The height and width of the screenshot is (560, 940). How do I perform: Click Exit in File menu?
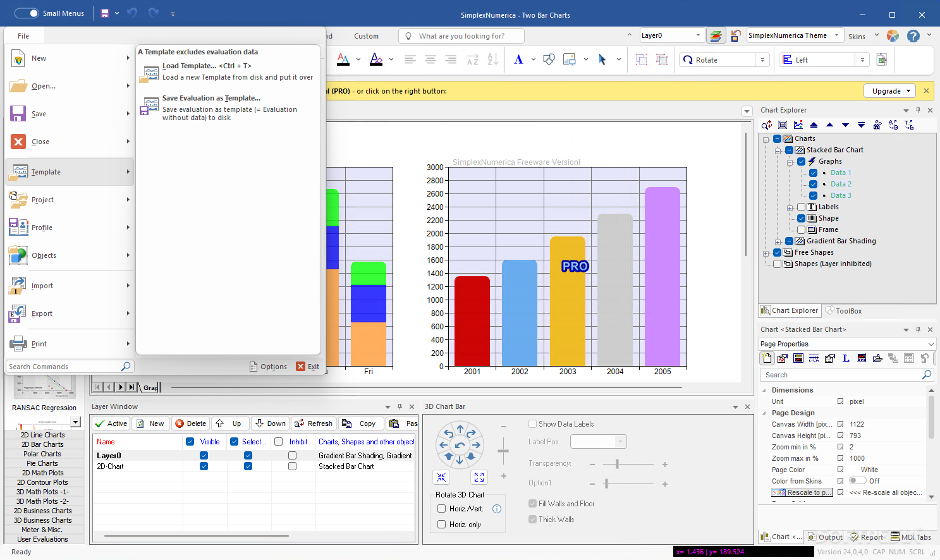tap(308, 367)
